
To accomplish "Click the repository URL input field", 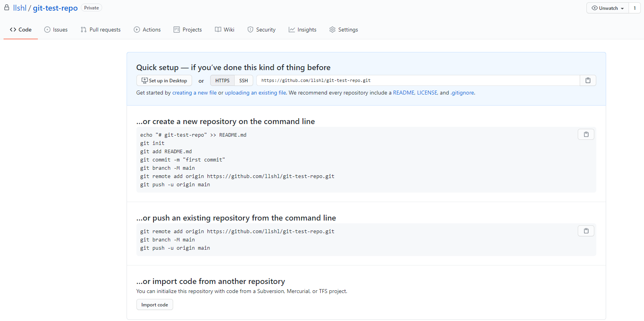I will point(418,80).
